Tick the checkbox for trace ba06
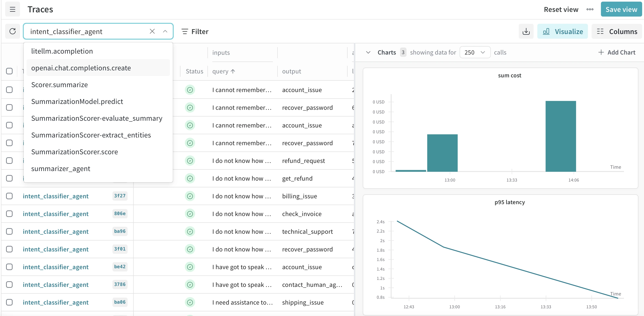Image resolution: width=644 pixels, height=316 pixels. pyautogui.click(x=9, y=302)
